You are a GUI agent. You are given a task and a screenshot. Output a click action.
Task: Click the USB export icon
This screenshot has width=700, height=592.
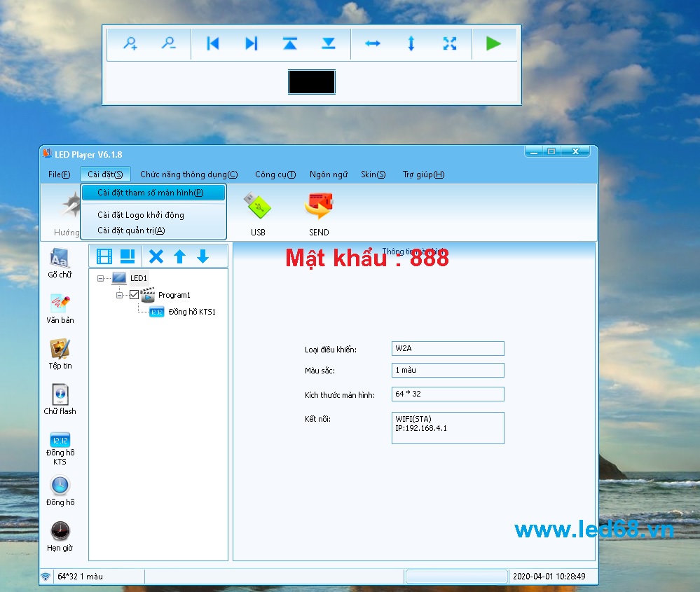coord(257,205)
